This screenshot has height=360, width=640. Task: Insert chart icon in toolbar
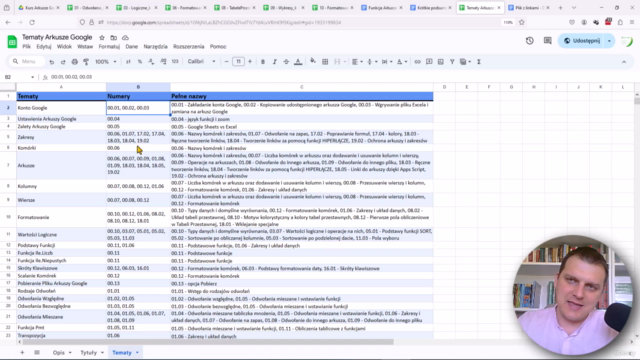440,62
